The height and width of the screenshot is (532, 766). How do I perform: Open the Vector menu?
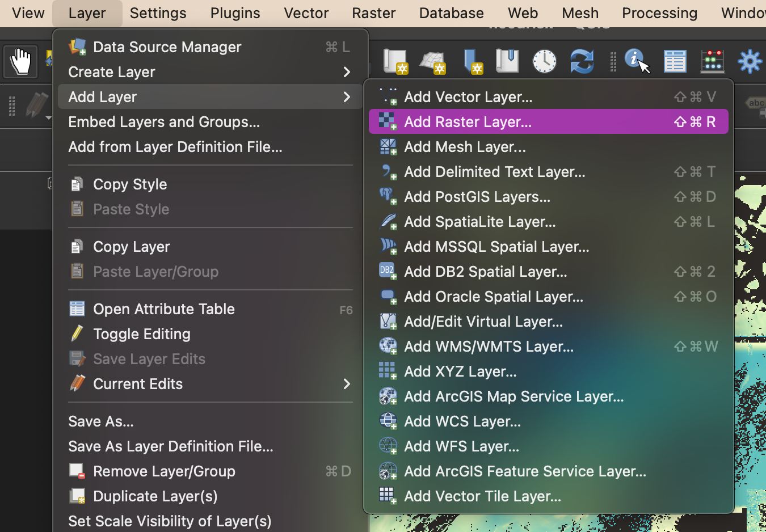(x=306, y=13)
